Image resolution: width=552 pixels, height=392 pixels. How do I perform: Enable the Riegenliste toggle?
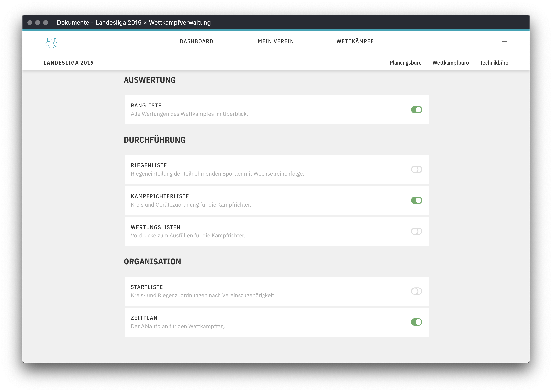(416, 169)
